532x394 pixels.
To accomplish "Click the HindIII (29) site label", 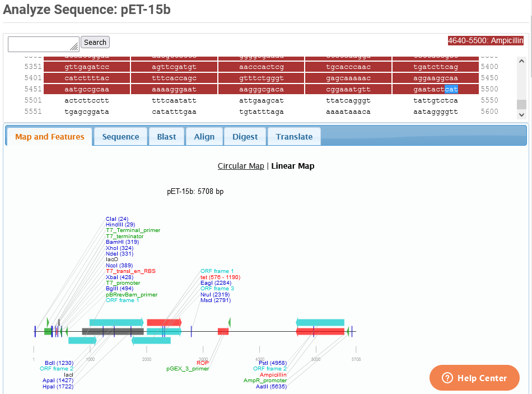I will coord(120,225).
